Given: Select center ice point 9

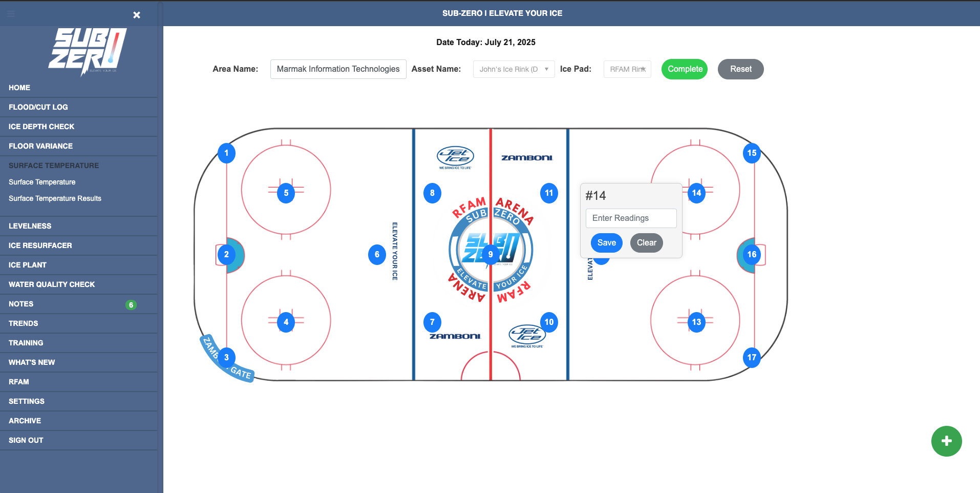Looking at the screenshot, I should point(491,254).
